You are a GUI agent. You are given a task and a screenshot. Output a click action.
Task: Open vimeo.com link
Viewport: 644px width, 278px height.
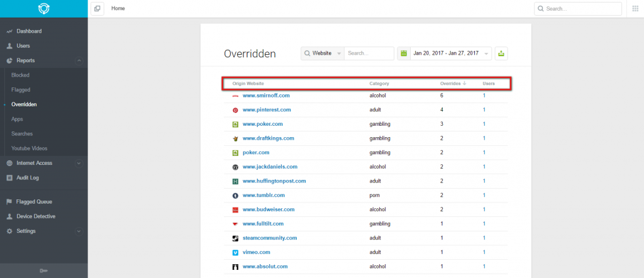257,252
